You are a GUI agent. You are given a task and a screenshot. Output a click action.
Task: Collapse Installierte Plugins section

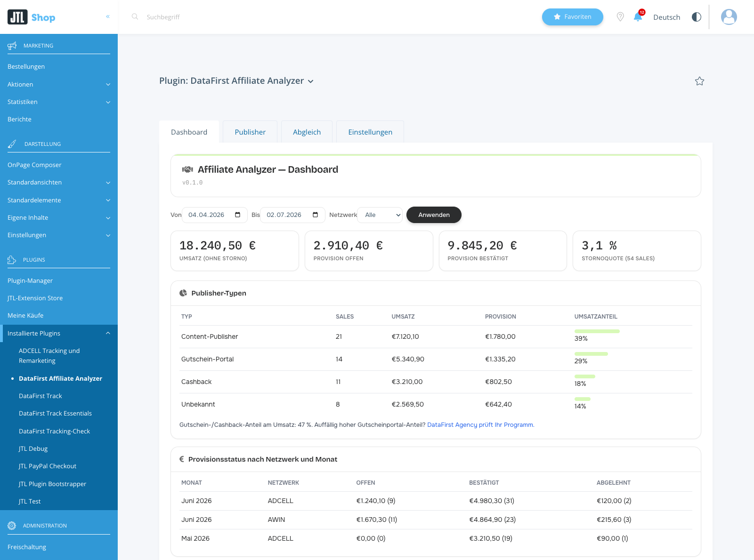click(59, 333)
